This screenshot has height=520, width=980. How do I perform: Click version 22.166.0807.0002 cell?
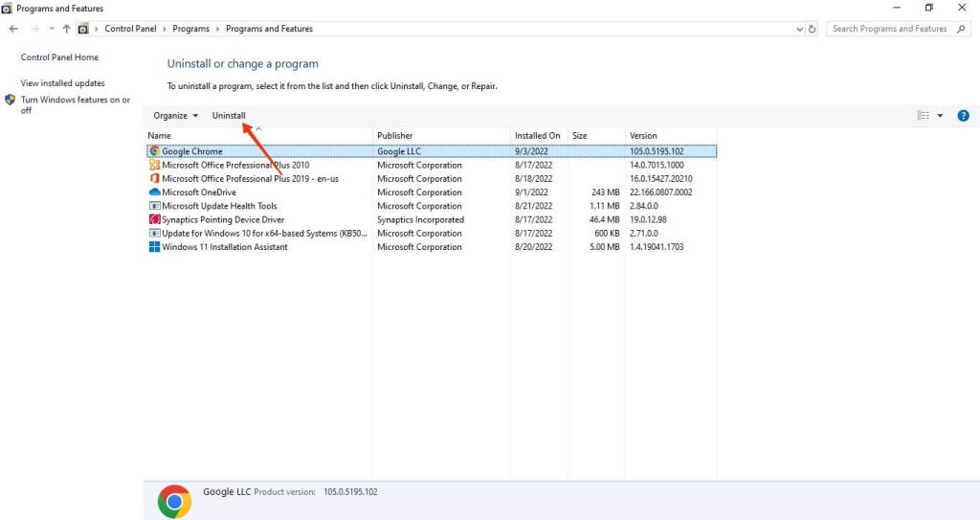click(x=661, y=192)
